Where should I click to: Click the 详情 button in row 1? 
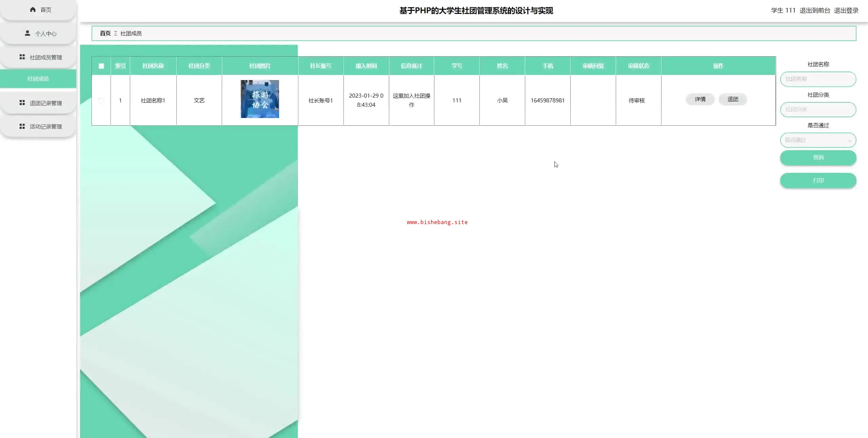coord(700,99)
